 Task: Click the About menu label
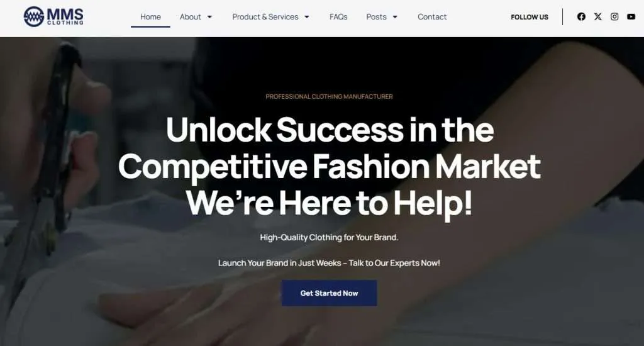[x=190, y=17]
